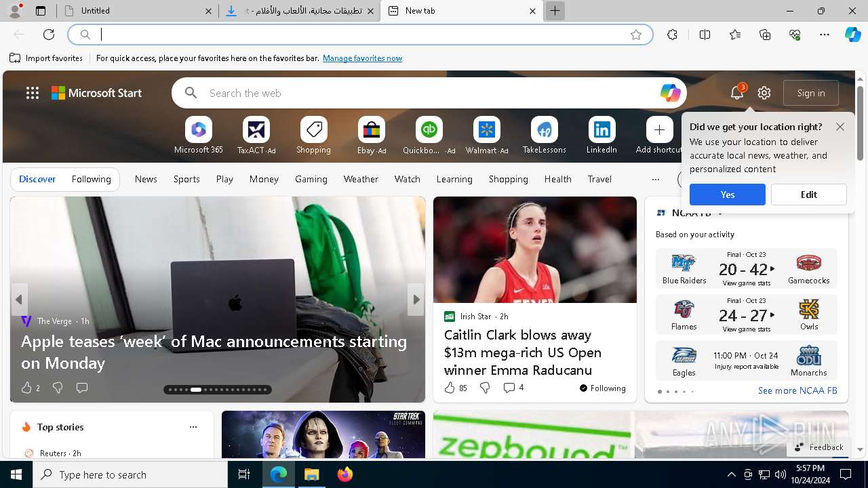Open File Explorer from the taskbar

312,474
